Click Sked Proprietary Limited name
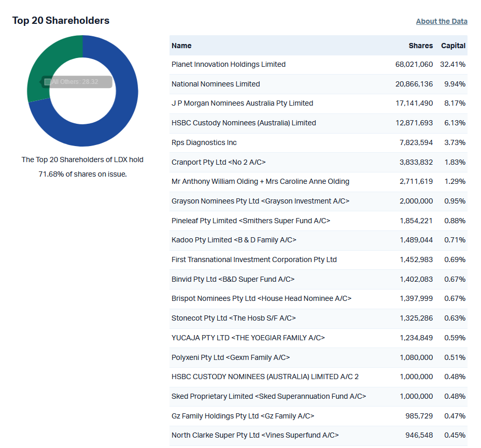The height and width of the screenshot is (448, 481). coord(268,396)
